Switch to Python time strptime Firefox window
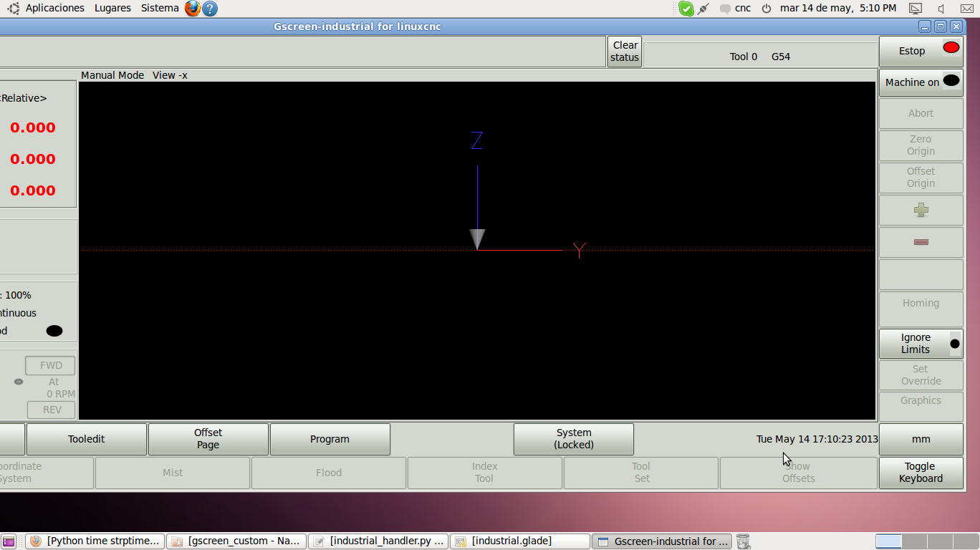The height and width of the screenshot is (550, 980). click(x=95, y=541)
